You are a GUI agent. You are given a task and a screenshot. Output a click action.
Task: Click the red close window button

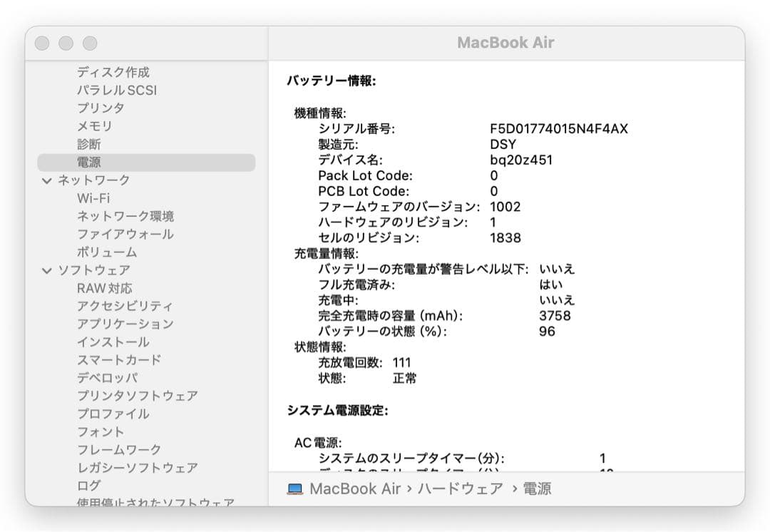(42, 44)
